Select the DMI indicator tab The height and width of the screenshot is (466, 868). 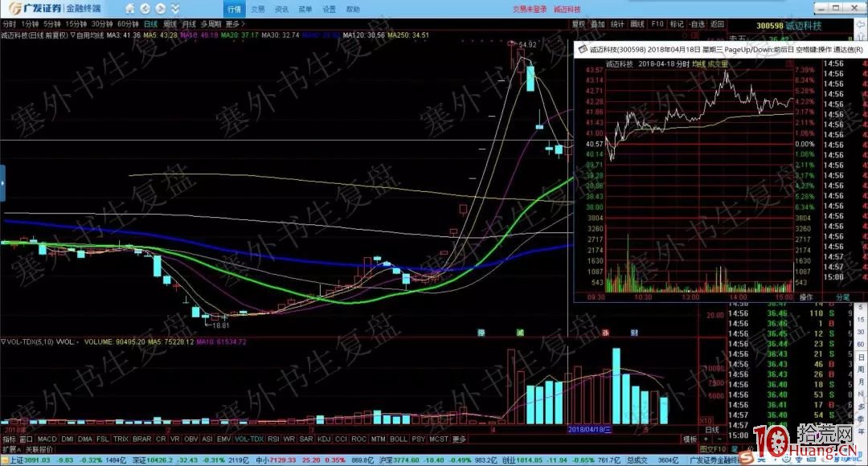68,439
